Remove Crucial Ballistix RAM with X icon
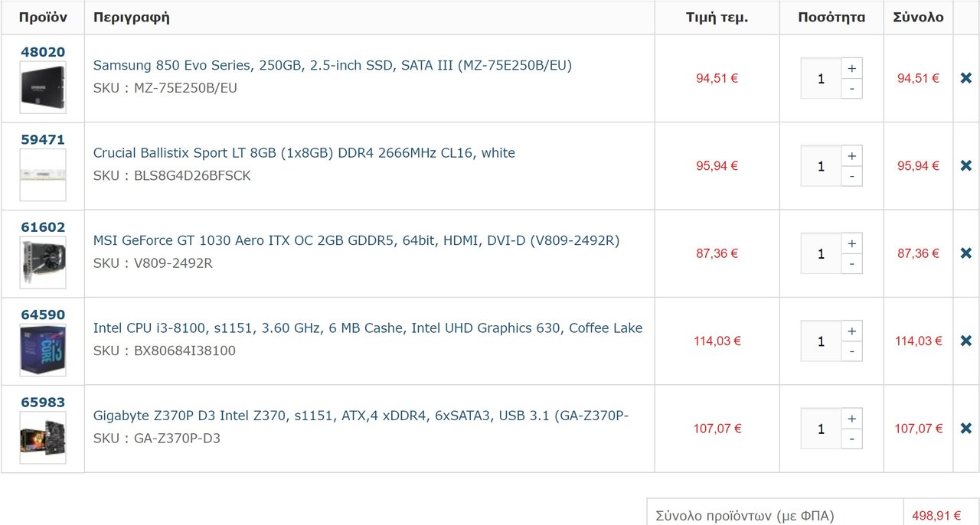This screenshot has width=980, height=525. (966, 165)
